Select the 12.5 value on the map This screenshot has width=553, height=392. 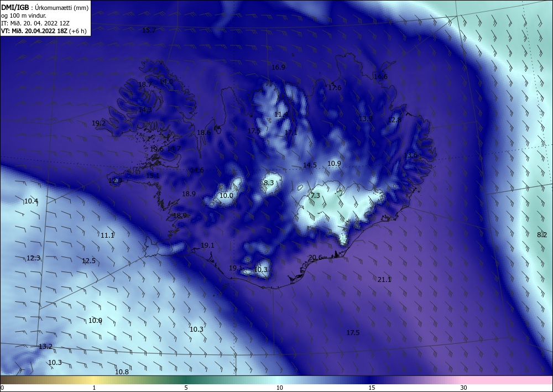pos(88,261)
